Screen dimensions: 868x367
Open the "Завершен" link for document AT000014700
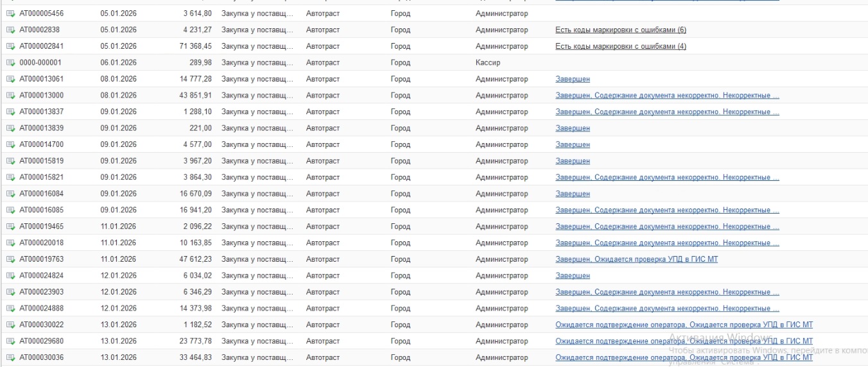click(572, 144)
